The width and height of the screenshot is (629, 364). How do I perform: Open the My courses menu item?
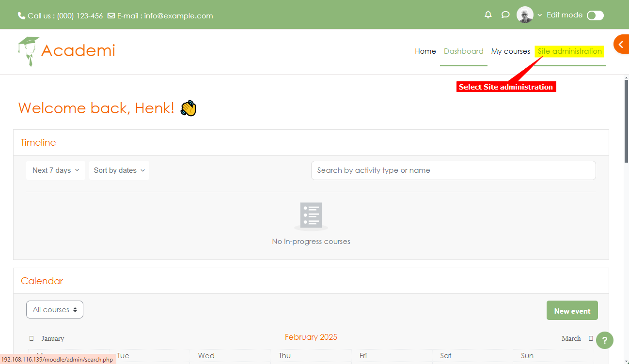511,51
